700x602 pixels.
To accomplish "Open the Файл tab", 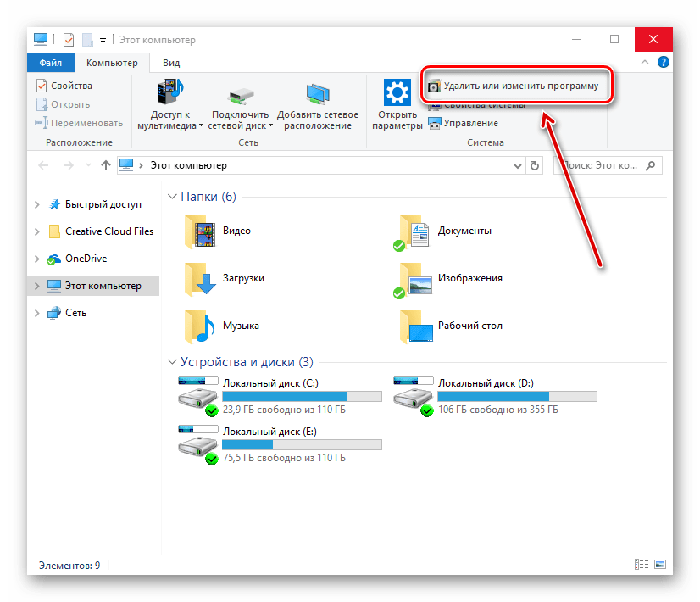I will (51, 63).
